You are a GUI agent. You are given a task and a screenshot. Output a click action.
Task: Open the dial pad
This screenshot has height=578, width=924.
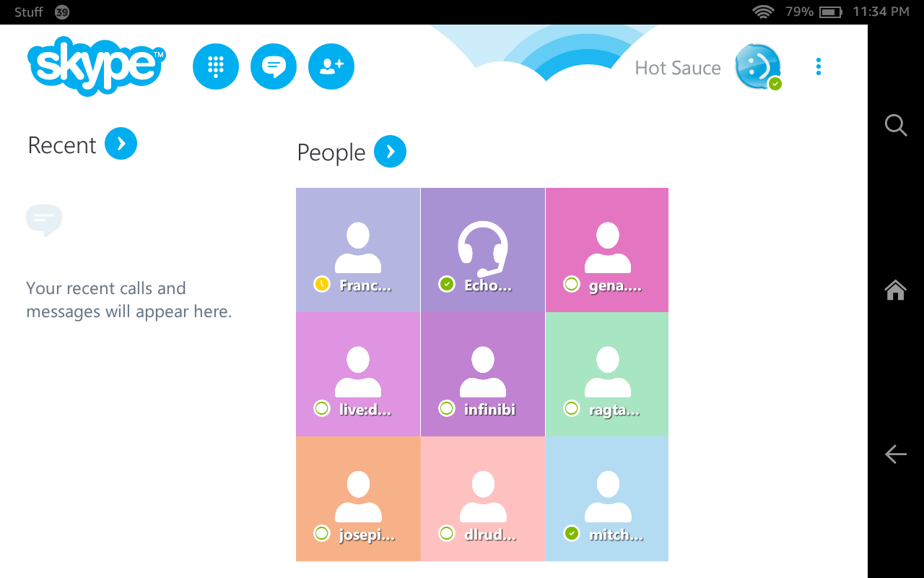216,66
